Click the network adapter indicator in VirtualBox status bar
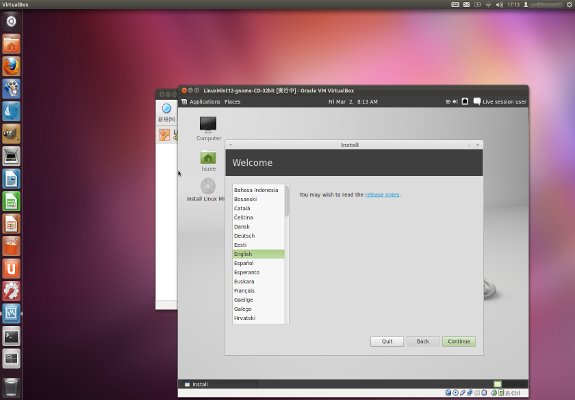The width and height of the screenshot is (575, 400). pos(469,393)
